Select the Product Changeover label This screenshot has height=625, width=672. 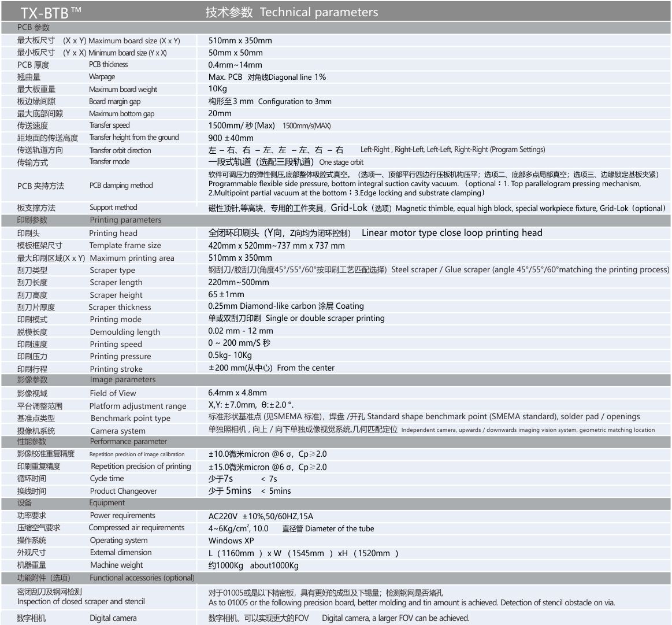coord(124,491)
